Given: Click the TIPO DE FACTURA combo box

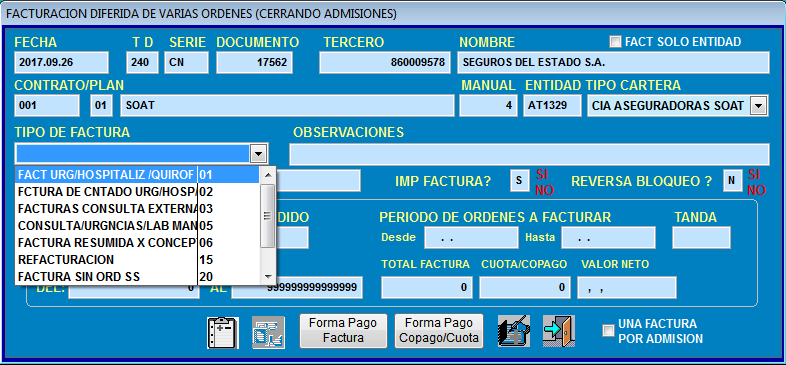Looking at the screenshot, I should [x=141, y=154].
